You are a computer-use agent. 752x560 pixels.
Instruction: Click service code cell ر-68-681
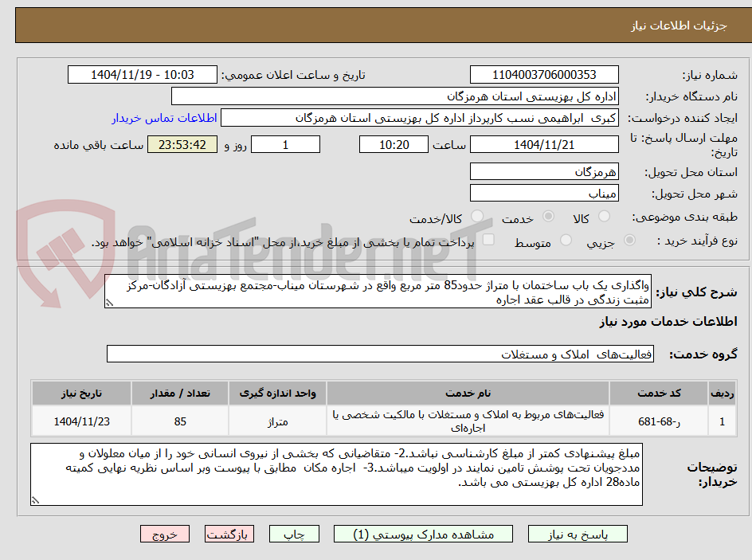(659, 421)
